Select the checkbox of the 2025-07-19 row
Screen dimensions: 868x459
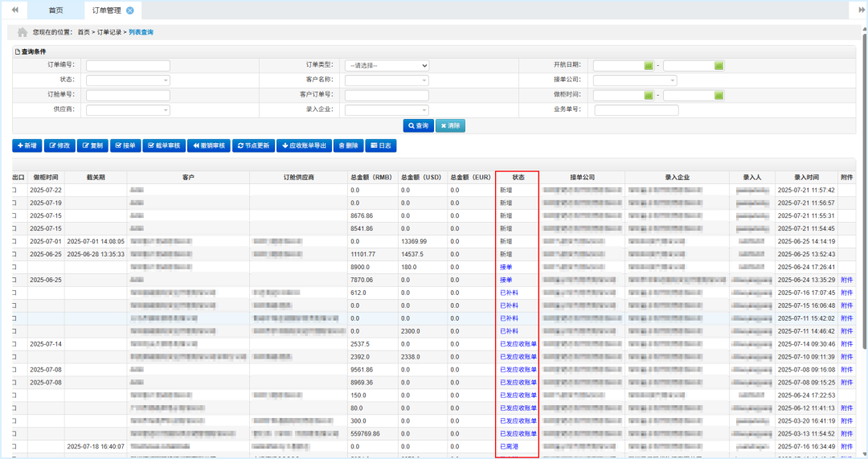(x=14, y=203)
